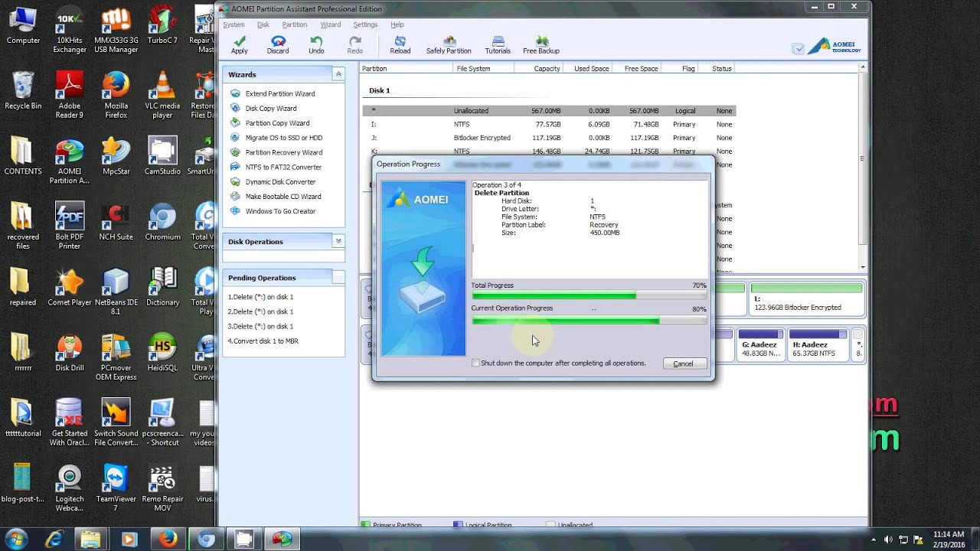Click the Free Backup toolbar icon
Screen dimensions: 980x551
tap(541, 44)
